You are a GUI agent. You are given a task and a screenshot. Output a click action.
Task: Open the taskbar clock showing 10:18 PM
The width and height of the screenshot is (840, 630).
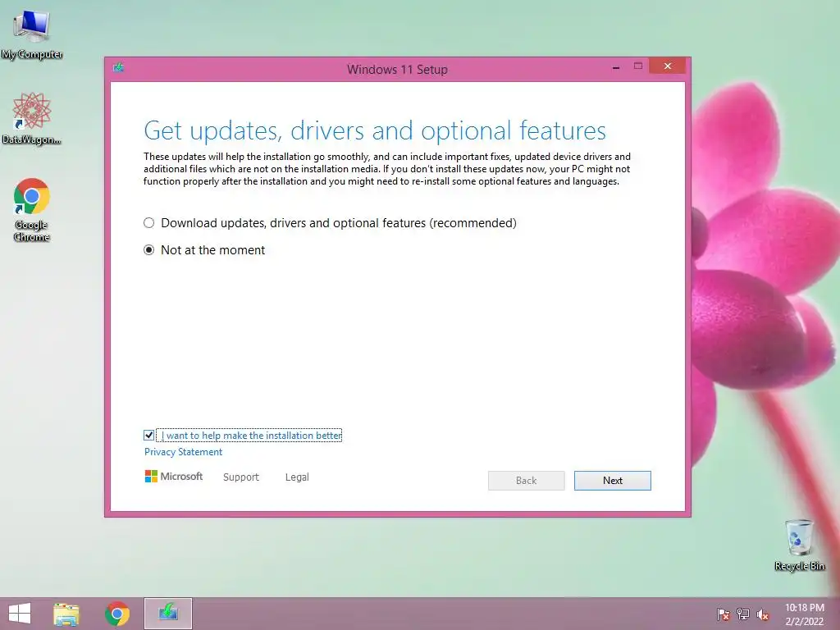coord(804,614)
